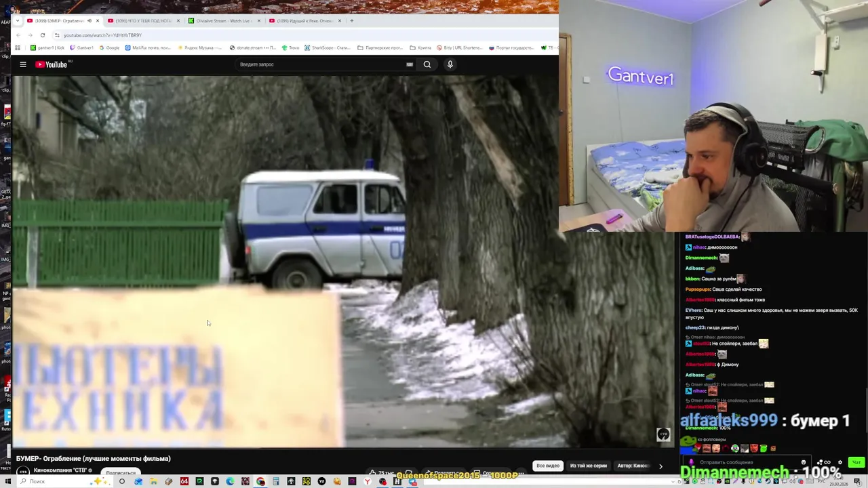This screenshot has width=868, height=488.
Task: Open the on-screen keyboard icon in search box
Action: 410,64
